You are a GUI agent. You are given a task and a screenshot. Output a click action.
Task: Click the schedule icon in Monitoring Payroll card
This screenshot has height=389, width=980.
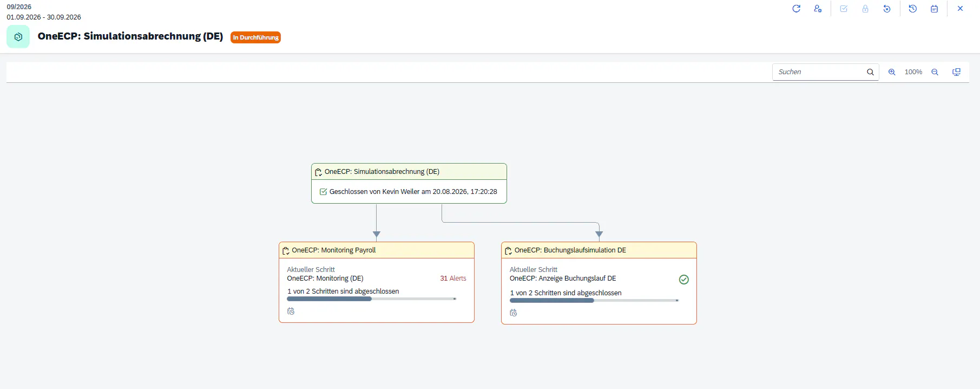click(x=291, y=311)
